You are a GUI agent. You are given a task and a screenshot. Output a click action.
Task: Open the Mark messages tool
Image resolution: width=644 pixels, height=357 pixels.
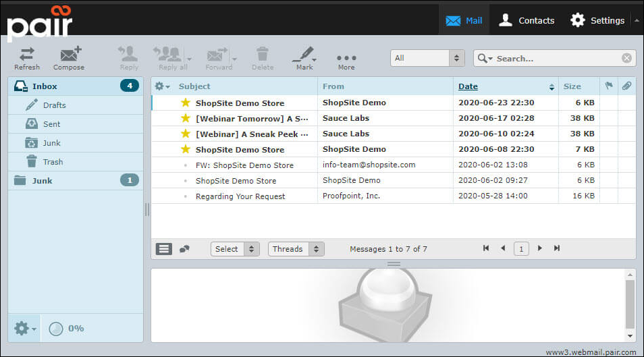[304, 58]
